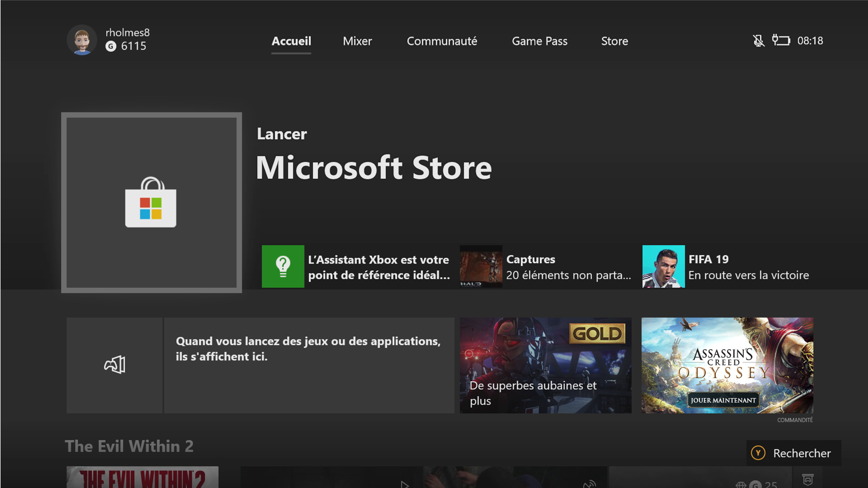Click the Rechercher button
The image size is (868, 488).
pos(794,453)
